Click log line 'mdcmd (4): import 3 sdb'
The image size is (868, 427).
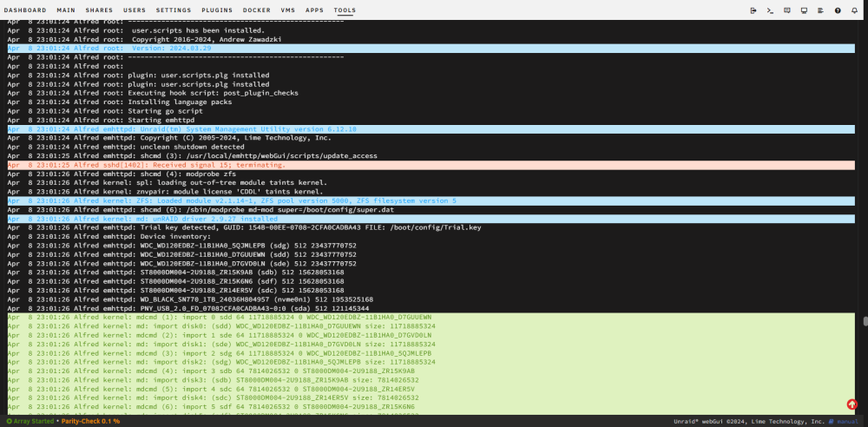[431, 371]
